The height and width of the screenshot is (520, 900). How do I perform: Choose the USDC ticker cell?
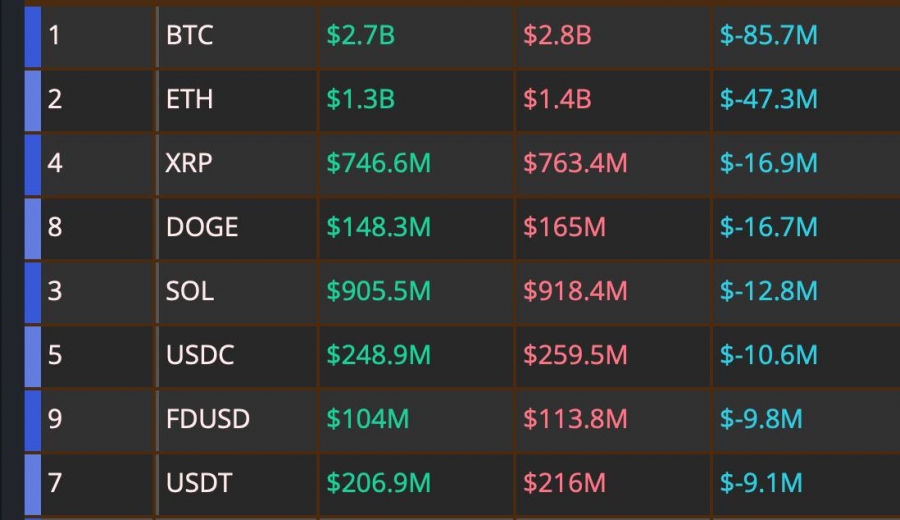(200, 355)
